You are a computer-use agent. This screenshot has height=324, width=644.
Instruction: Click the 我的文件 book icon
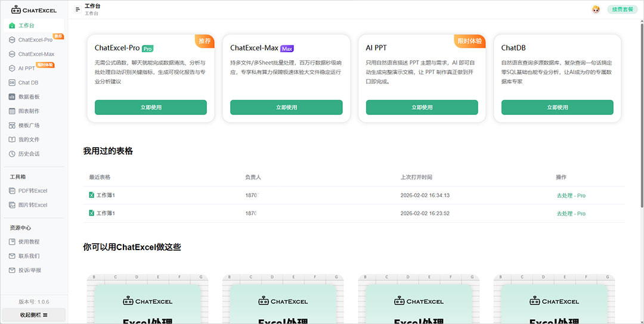(x=12, y=139)
